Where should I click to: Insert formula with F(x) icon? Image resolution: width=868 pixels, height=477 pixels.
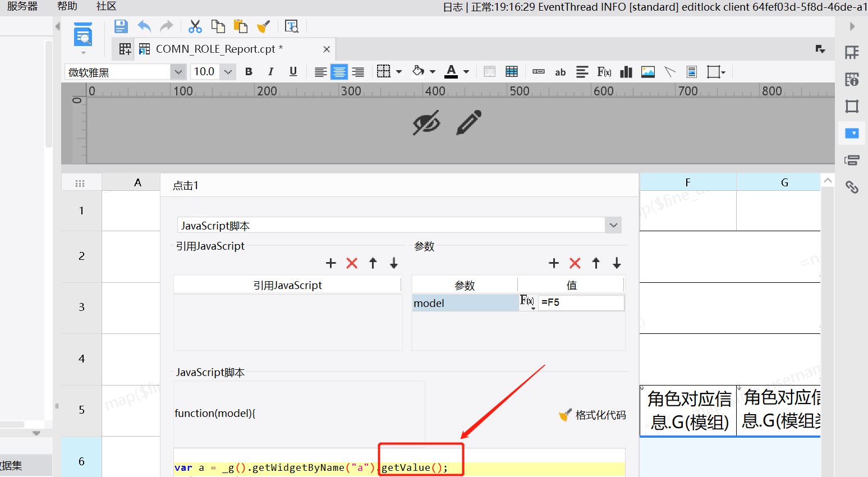pos(604,72)
